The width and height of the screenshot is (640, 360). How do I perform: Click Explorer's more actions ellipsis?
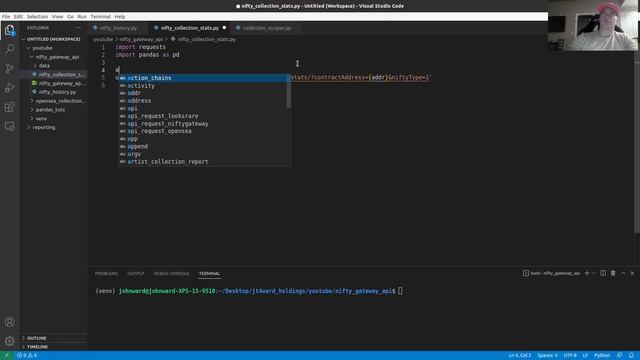[x=78, y=28]
